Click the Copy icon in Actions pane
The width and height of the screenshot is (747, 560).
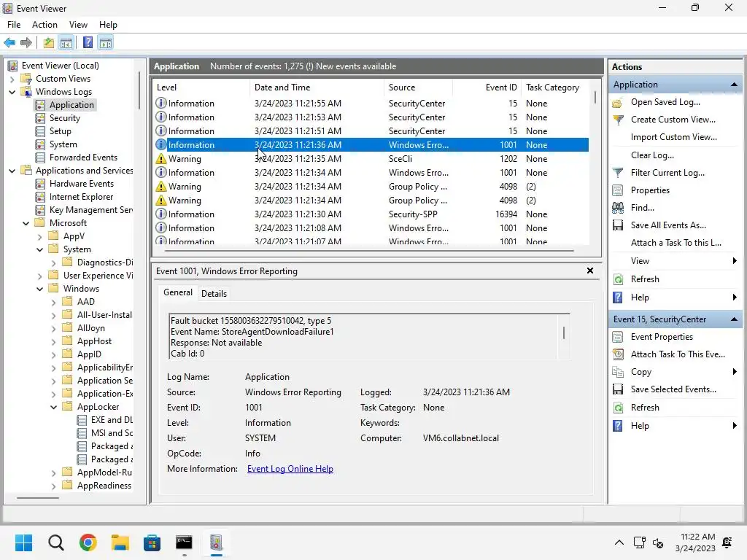click(x=618, y=372)
